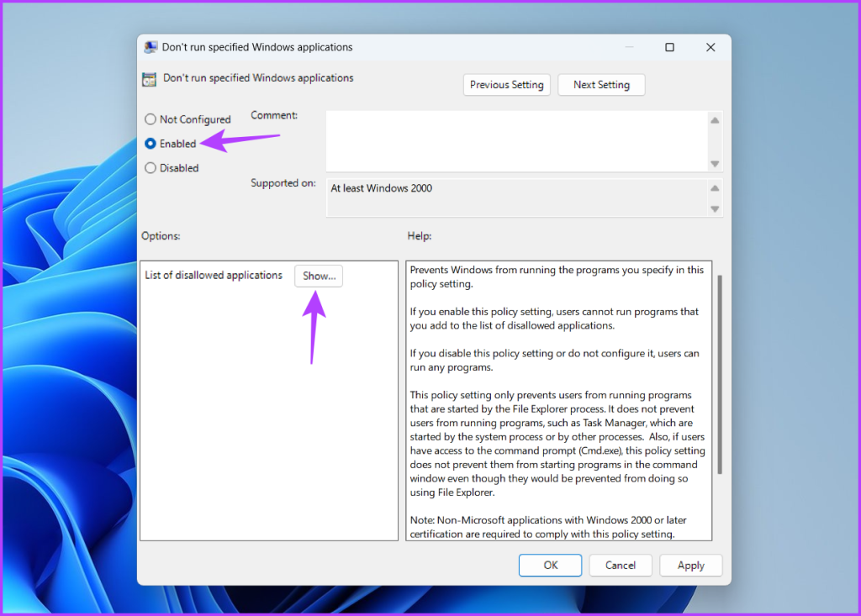
Task: Click the 'Note: Non-Microsoft applications' help text
Action: pyautogui.click(x=548, y=527)
